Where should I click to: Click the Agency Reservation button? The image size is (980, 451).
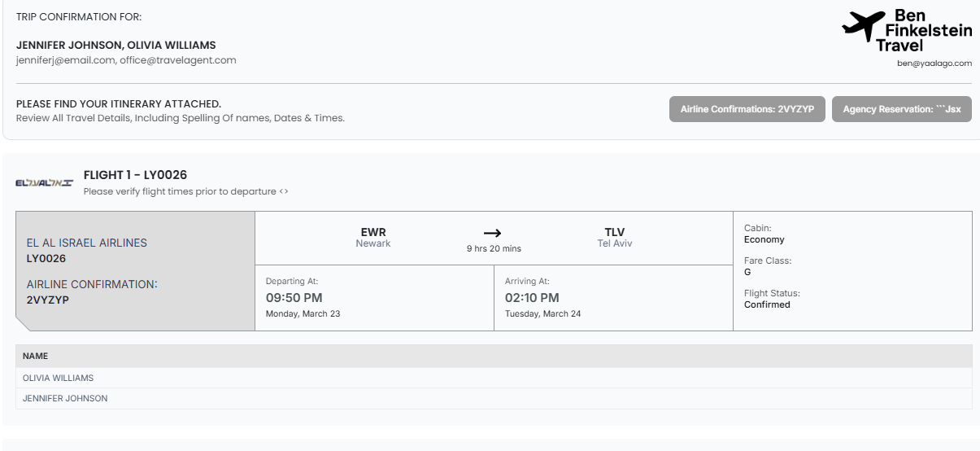pyautogui.click(x=902, y=110)
